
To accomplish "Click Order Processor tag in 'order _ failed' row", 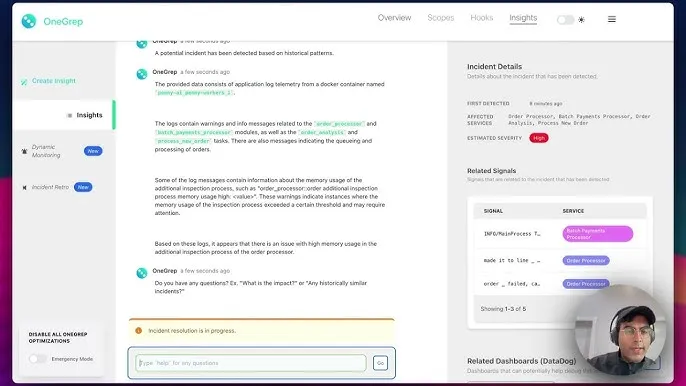I will [x=586, y=284].
